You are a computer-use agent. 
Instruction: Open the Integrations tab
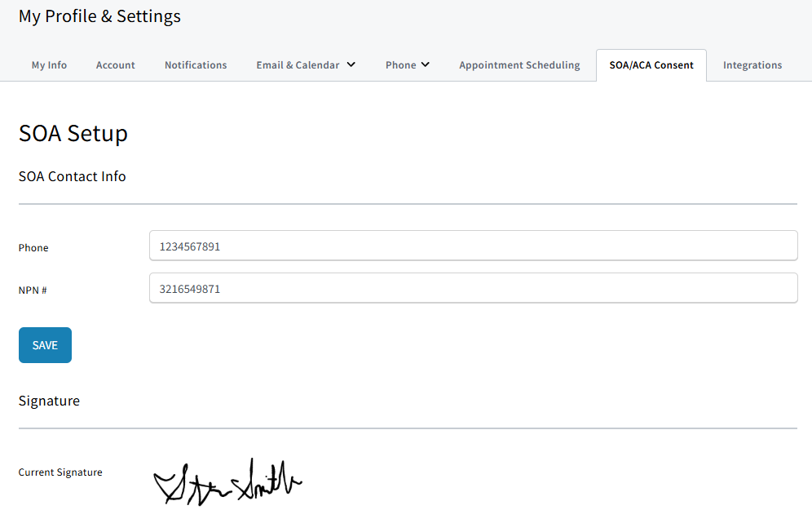pos(752,65)
